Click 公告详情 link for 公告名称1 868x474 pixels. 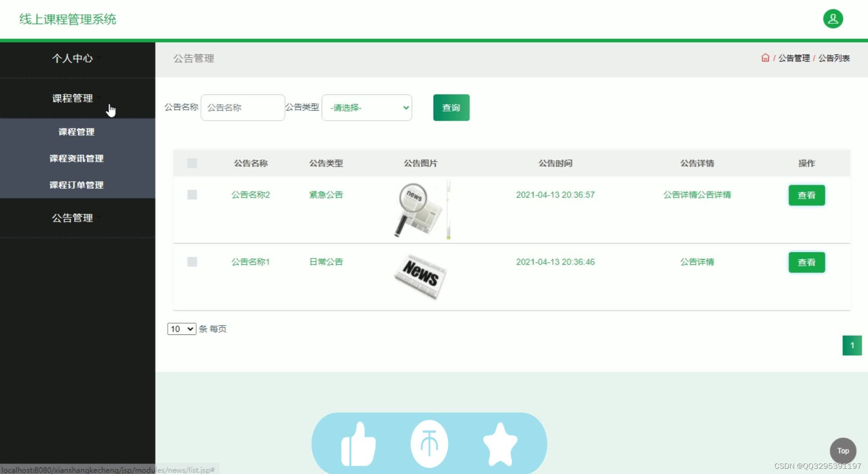(697, 262)
